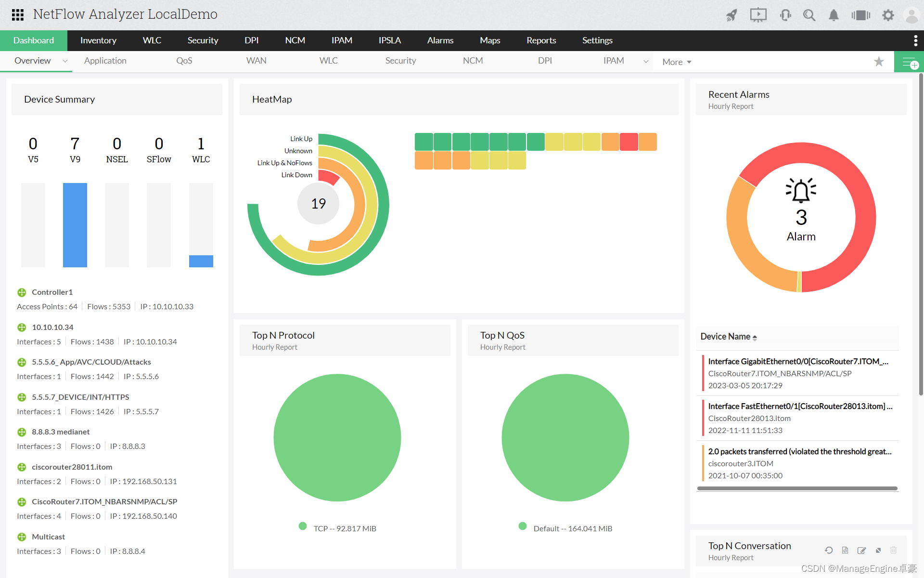Viewport: 924px width, 578px height.
Task: Toggle the Controller1 device expand icon
Action: coord(21,292)
